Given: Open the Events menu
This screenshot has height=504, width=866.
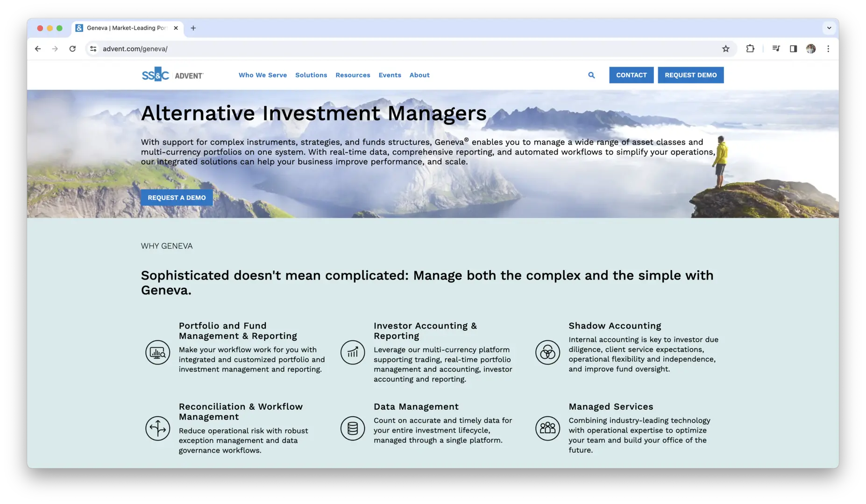Looking at the screenshot, I should pyautogui.click(x=390, y=75).
